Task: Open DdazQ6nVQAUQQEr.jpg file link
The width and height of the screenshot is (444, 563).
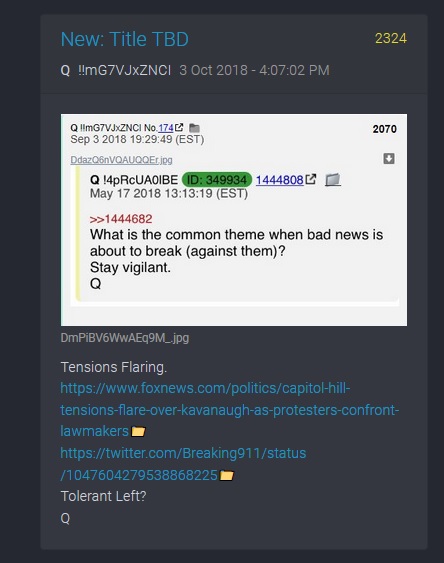Action: (121, 160)
